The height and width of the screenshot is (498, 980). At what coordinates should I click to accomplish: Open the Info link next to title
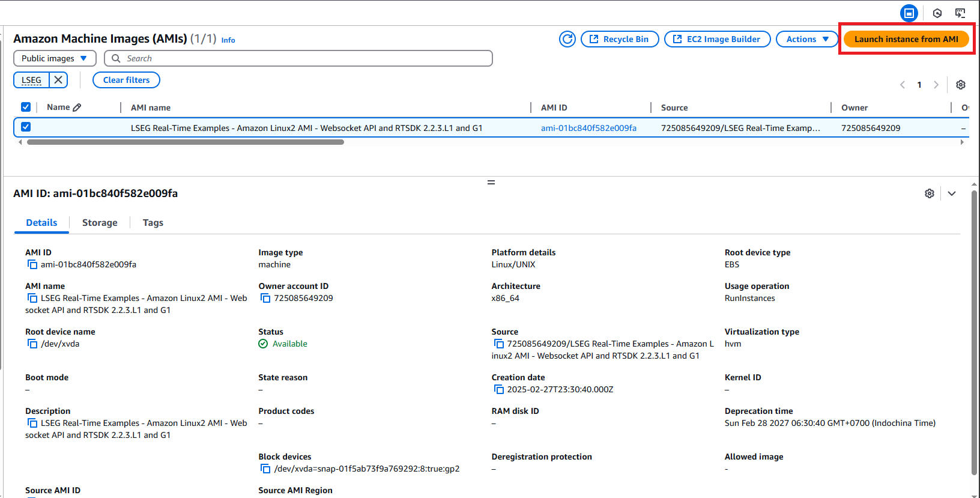(x=228, y=40)
